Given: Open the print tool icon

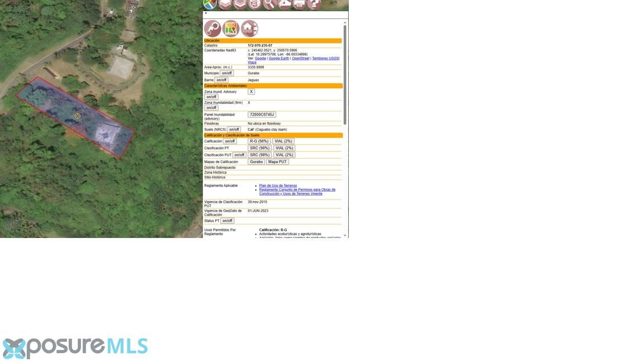Looking at the screenshot, I should (300, 4).
